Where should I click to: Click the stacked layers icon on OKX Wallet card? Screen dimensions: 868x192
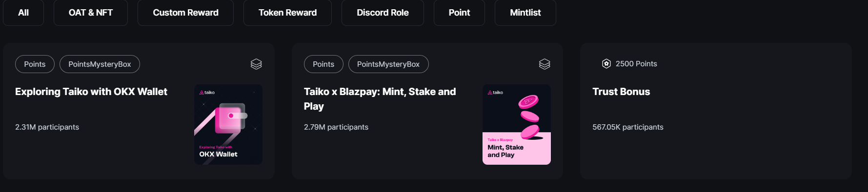[x=256, y=64]
